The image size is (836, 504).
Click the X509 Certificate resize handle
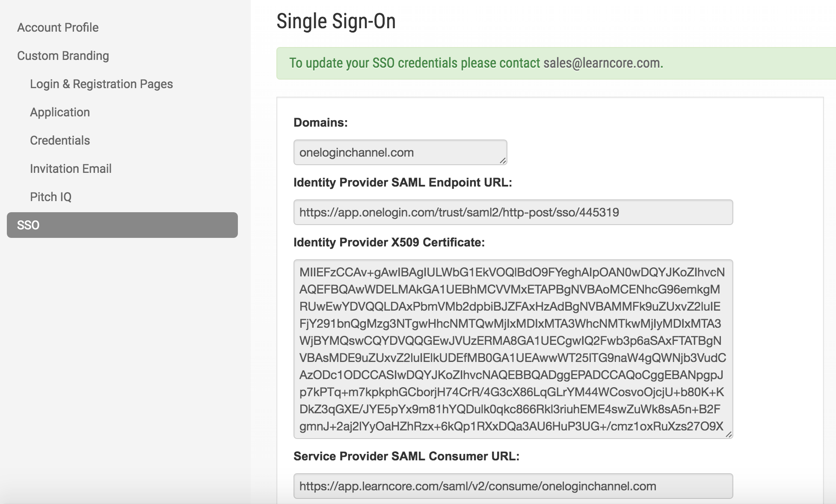tap(729, 434)
